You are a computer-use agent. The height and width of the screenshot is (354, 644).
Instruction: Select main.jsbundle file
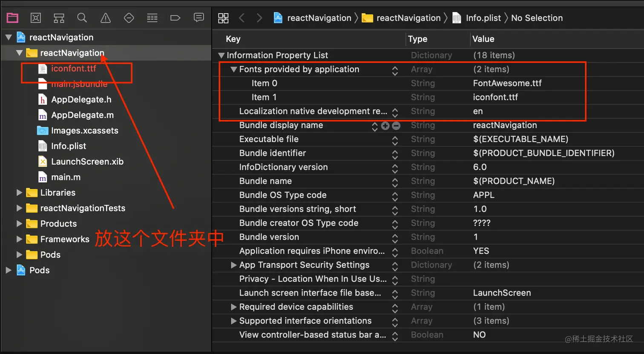point(79,84)
